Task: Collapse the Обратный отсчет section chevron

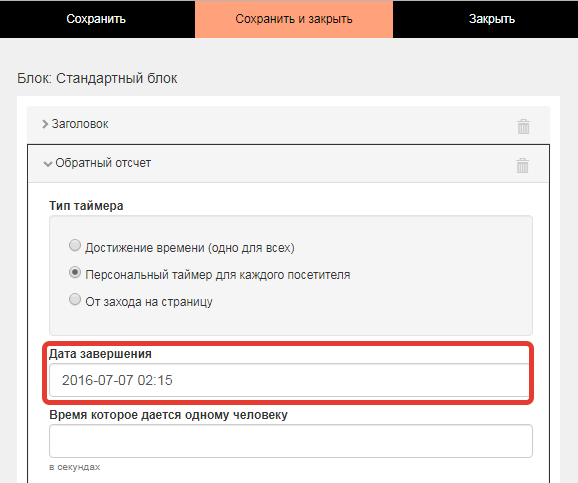Action: tap(48, 164)
